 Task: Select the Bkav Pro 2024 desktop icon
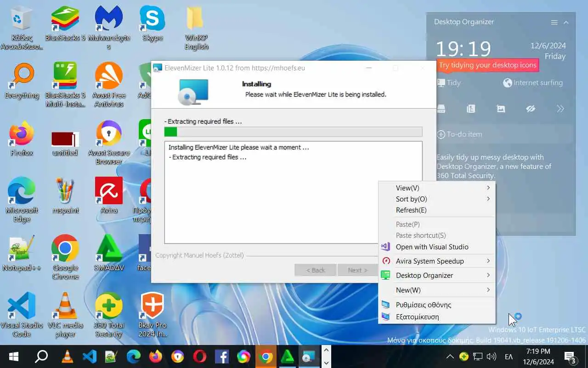[x=153, y=315]
